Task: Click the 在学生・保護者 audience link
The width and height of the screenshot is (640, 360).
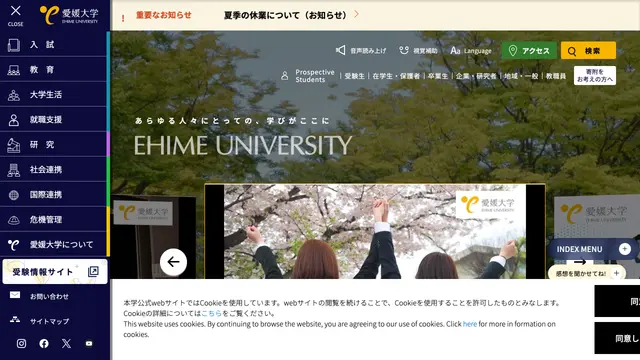Action: tap(396, 76)
